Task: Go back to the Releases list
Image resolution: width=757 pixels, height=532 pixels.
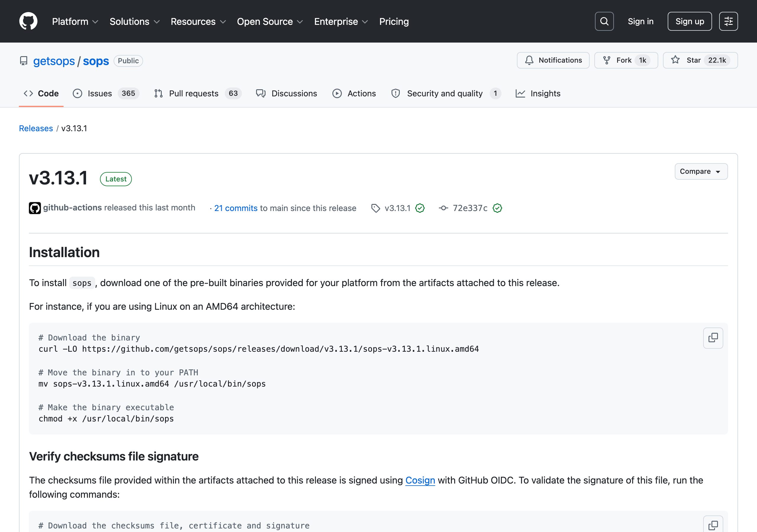Action: (x=36, y=128)
